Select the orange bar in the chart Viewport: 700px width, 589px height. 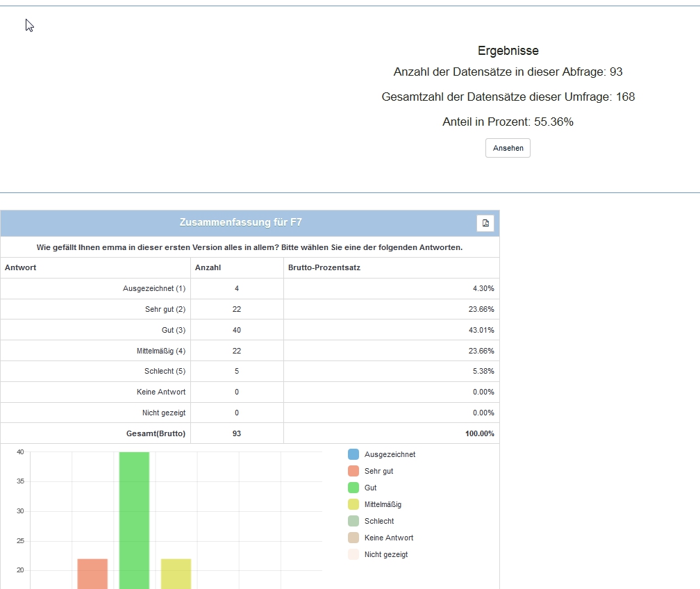point(92,573)
